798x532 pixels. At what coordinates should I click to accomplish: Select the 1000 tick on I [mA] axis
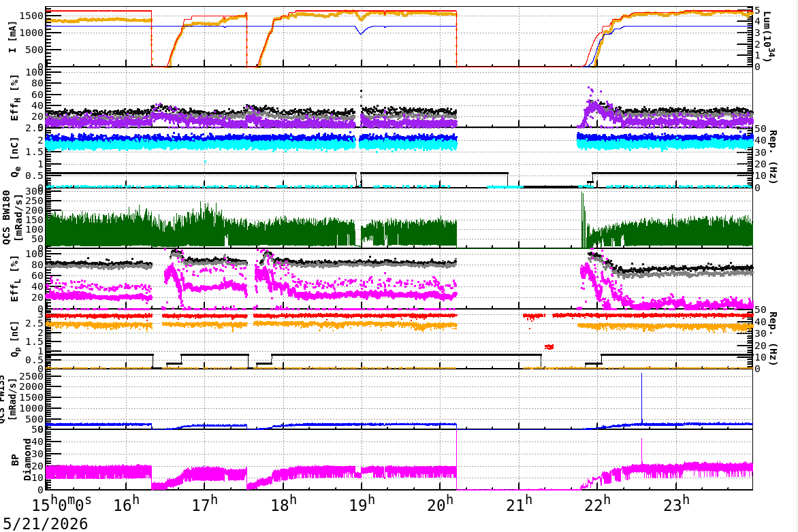pos(31,33)
